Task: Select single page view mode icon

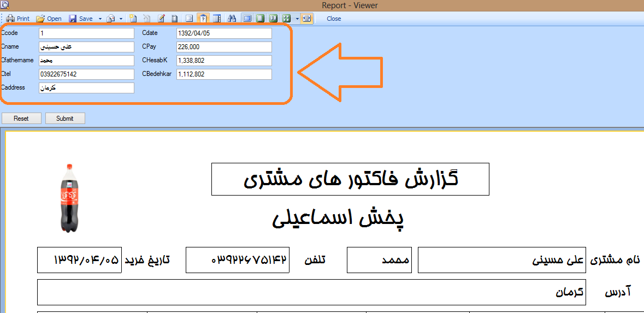Action: click(x=260, y=19)
